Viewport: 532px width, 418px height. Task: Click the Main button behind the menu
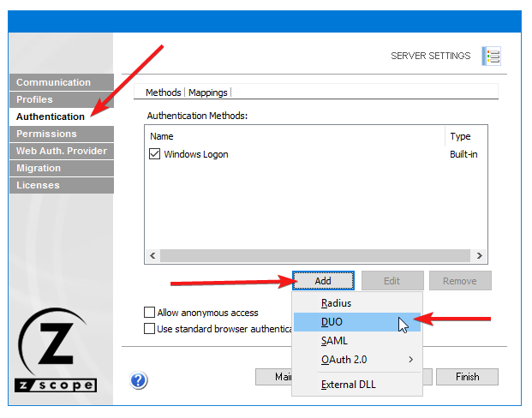point(273,377)
